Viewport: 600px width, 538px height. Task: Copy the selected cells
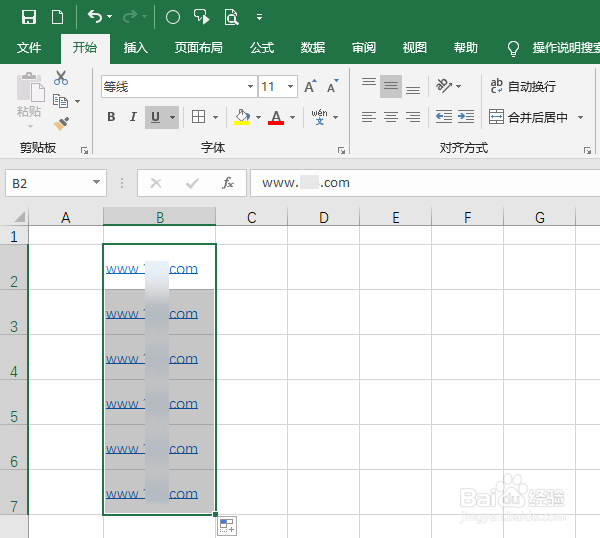click(x=60, y=101)
